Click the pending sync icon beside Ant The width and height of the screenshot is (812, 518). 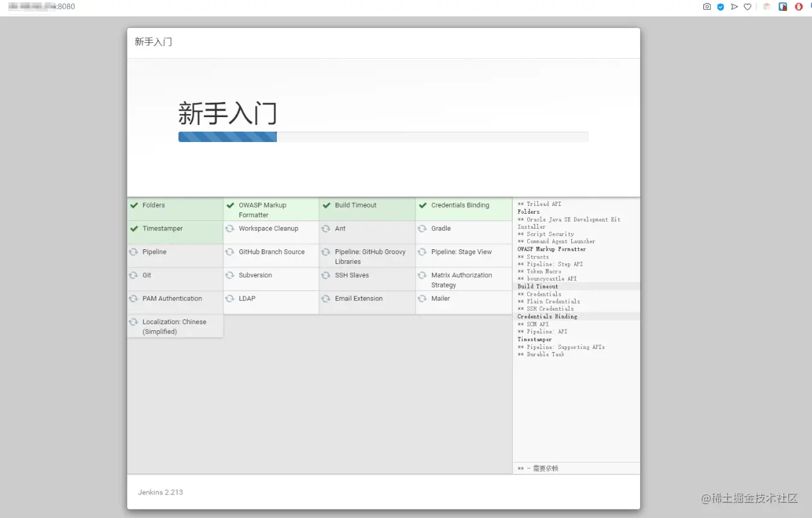pos(326,229)
